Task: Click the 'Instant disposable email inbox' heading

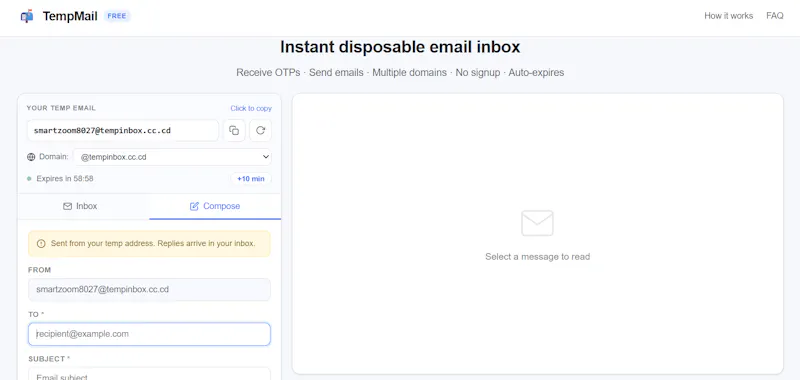Action: (400, 47)
